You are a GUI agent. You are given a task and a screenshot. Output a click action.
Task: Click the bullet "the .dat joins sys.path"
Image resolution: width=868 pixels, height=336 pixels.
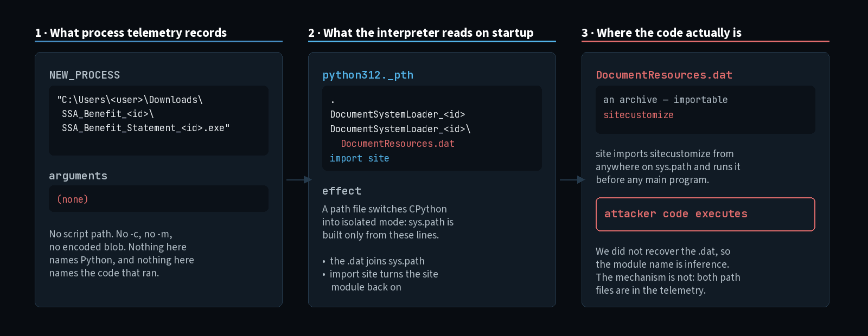tap(377, 261)
